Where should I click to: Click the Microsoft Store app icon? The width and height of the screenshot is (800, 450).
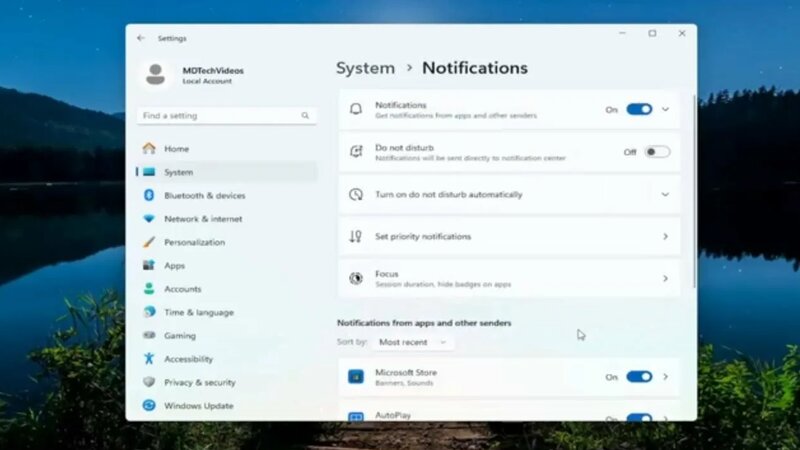356,377
